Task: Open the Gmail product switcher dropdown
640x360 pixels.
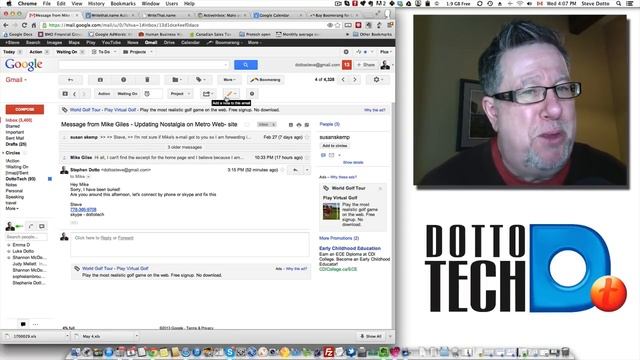Action: [16, 80]
